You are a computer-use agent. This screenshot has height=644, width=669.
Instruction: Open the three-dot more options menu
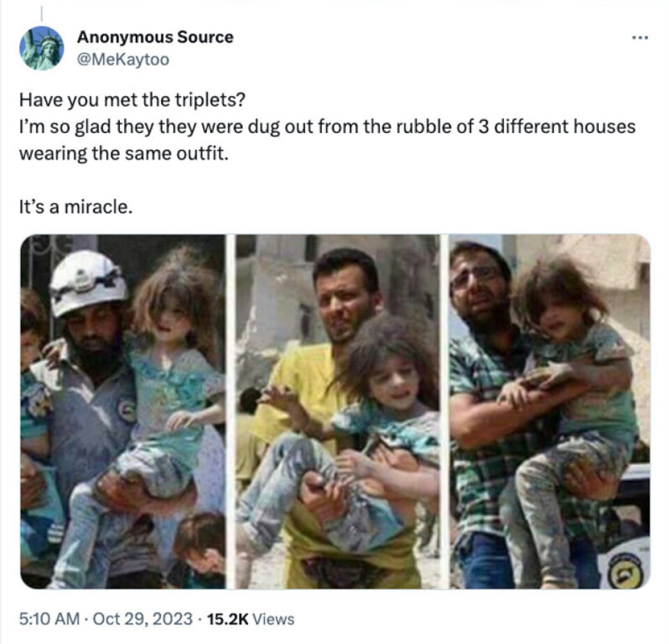(640, 38)
